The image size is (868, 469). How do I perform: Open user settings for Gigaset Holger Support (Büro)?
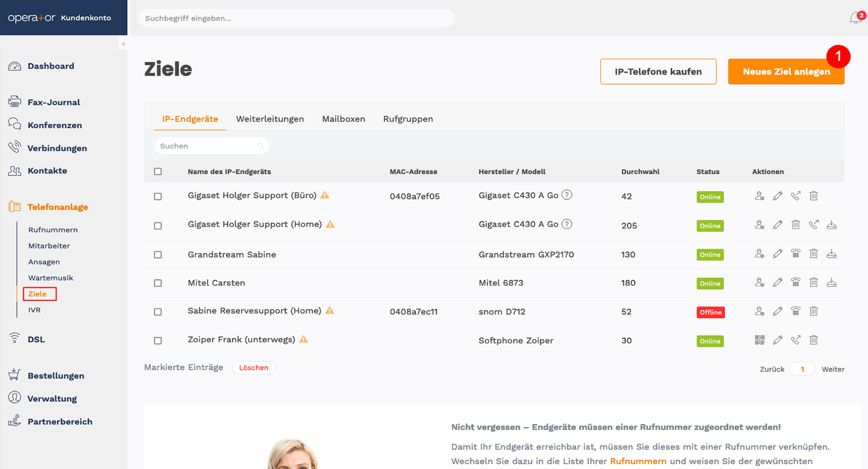759,196
